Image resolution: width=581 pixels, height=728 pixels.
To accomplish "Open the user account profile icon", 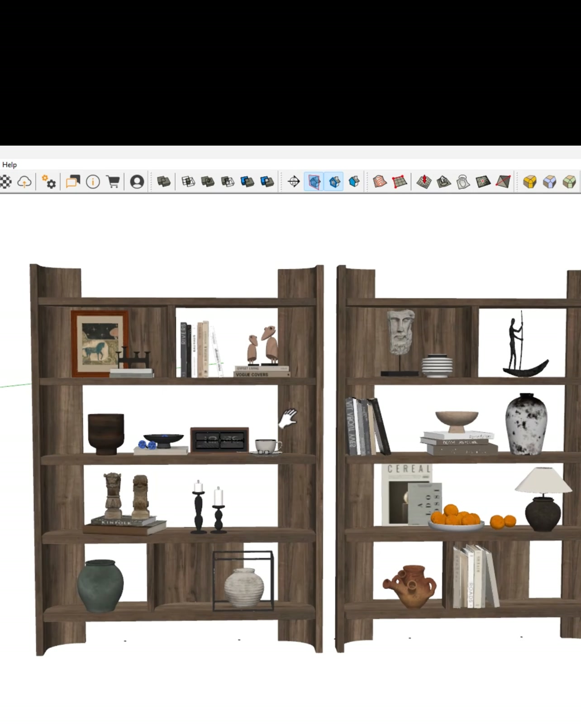I will [x=137, y=182].
